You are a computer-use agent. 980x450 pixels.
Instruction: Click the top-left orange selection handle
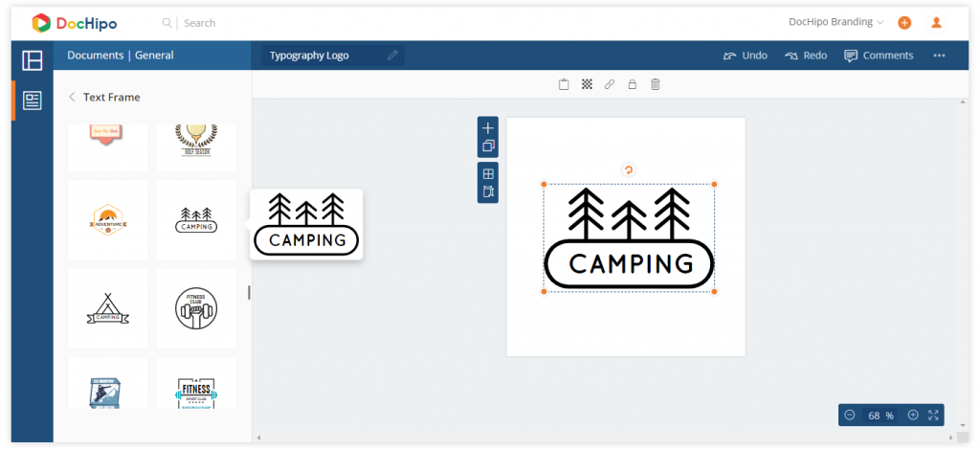[x=544, y=185]
